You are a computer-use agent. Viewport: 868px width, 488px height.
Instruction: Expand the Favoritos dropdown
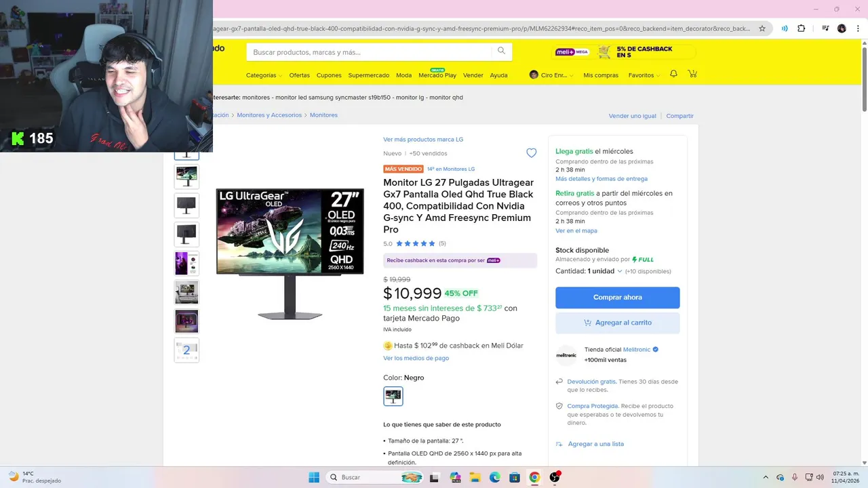tap(644, 75)
